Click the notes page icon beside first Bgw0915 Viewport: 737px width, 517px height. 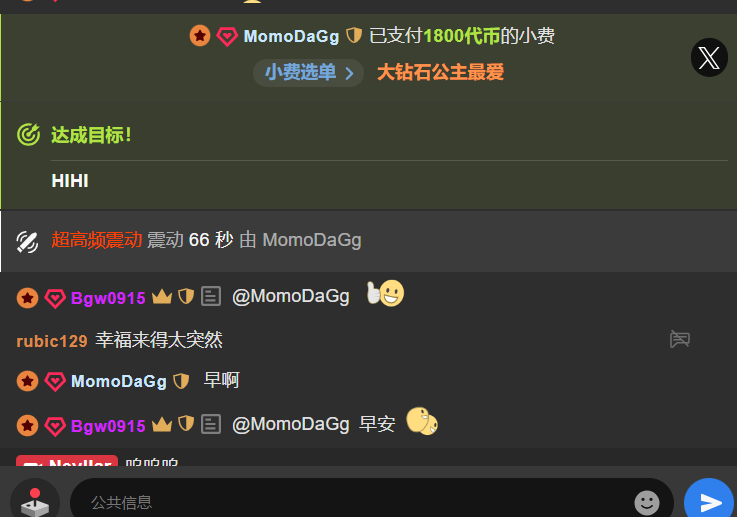coord(211,297)
